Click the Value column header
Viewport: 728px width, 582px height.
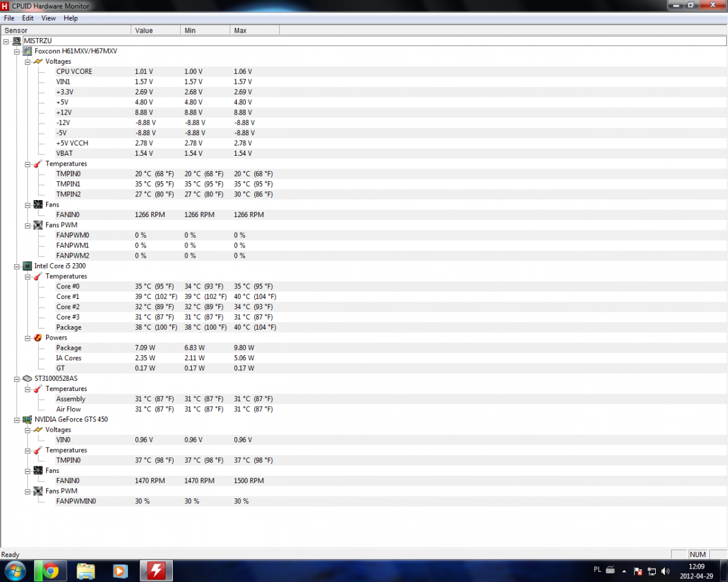point(156,30)
